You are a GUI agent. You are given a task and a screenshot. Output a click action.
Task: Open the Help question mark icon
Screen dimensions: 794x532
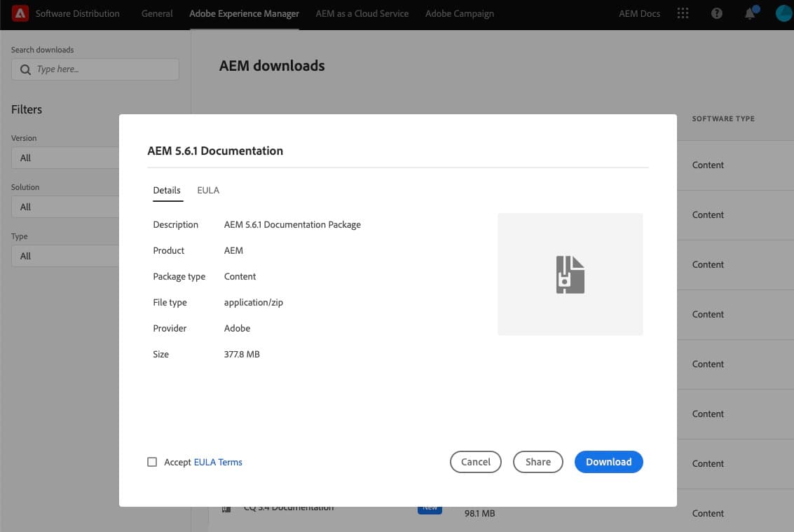point(716,13)
